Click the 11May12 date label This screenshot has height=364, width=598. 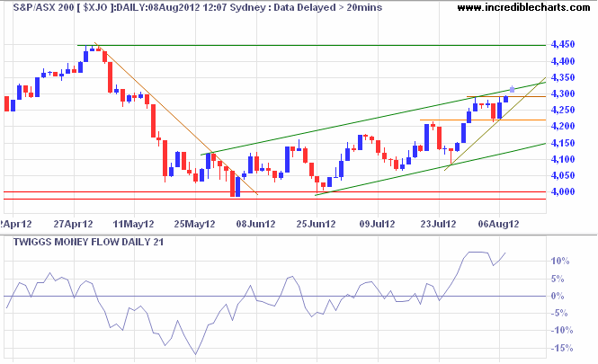(x=133, y=224)
